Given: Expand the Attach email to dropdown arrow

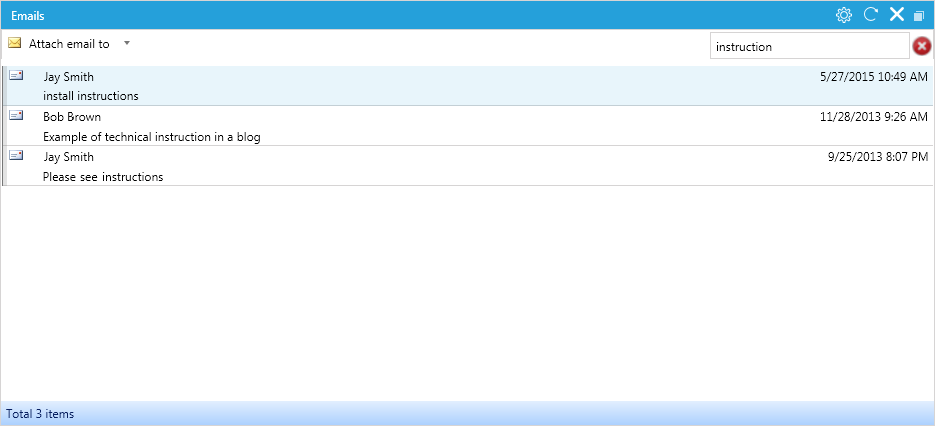Looking at the screenshot, I should [126, 43].
